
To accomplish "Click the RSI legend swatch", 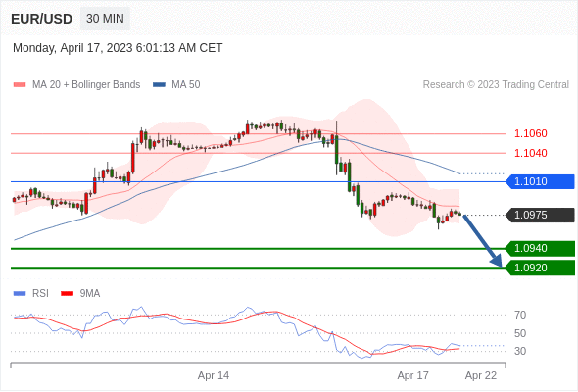I will tap(20, 294).
